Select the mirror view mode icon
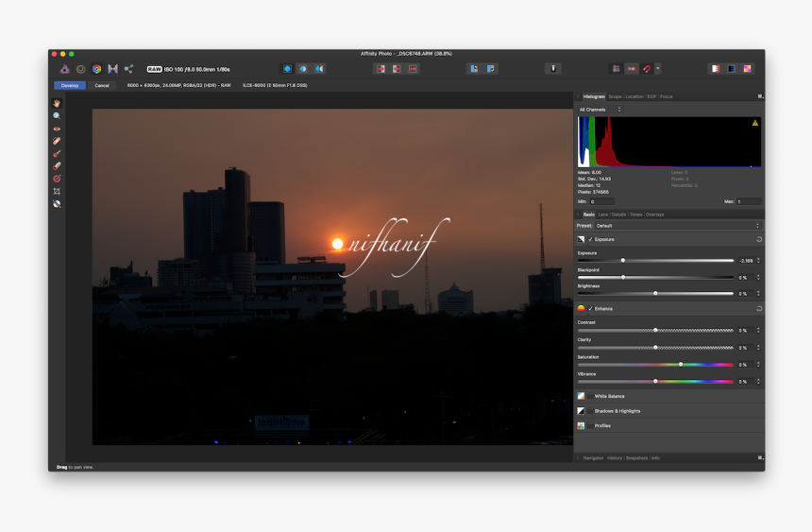This screenshot has width=812, height=532. (x=319, y=69)
